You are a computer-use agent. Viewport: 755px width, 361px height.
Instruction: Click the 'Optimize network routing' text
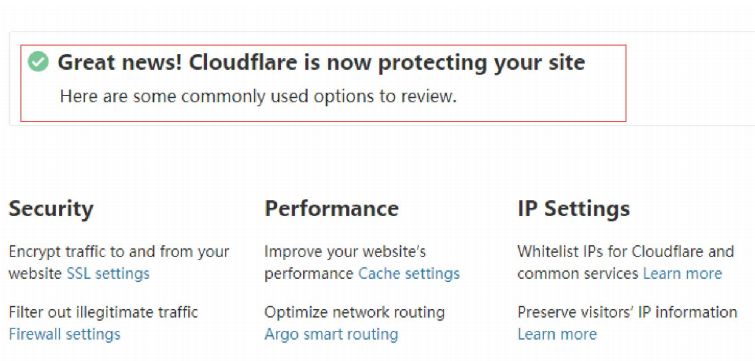pos(354,312)
